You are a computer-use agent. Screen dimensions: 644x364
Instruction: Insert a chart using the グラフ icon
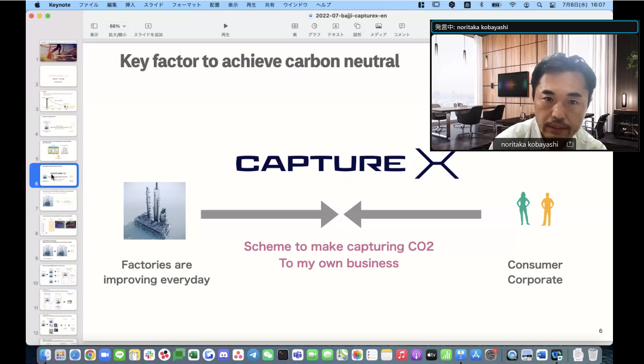coord(314,26)
